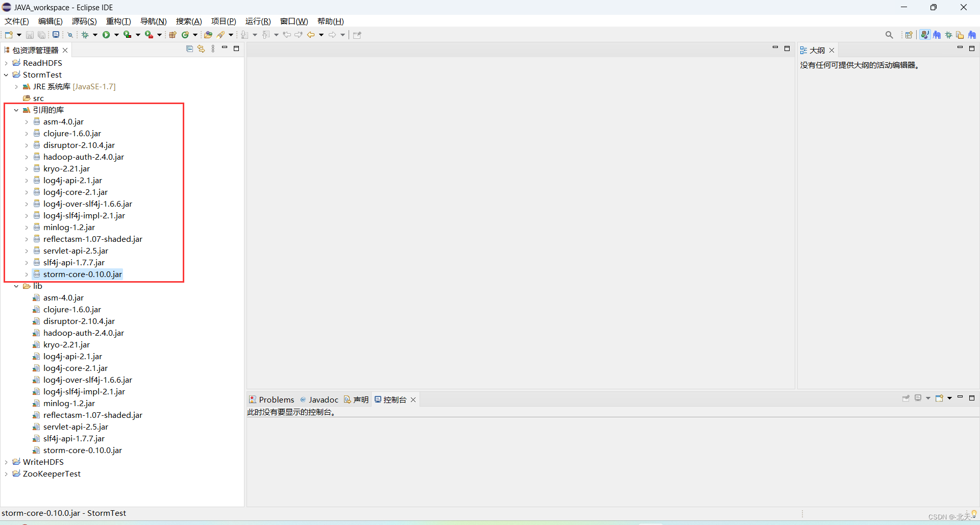Click the New file wizard icon

[x=9, y=35]
